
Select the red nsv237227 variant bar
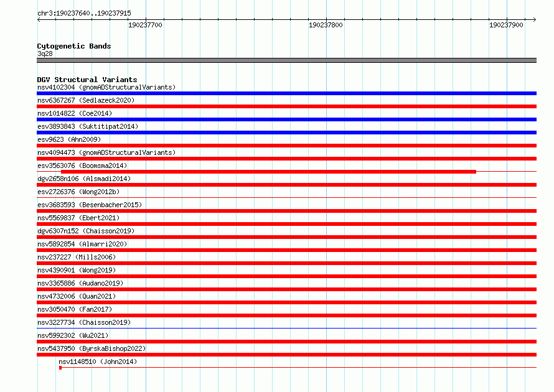click(286, 263)
